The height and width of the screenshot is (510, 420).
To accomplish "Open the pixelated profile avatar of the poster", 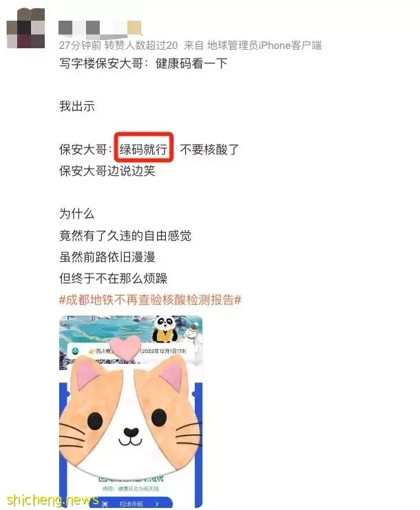I will coord(25,28).
